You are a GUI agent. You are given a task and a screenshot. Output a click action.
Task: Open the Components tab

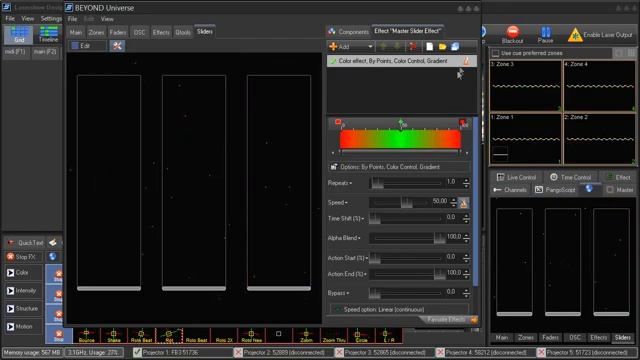(x=349, y=31)
